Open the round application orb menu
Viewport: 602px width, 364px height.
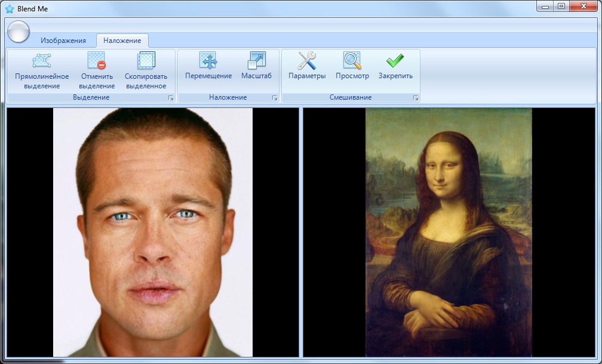click(x=19, y=32)
